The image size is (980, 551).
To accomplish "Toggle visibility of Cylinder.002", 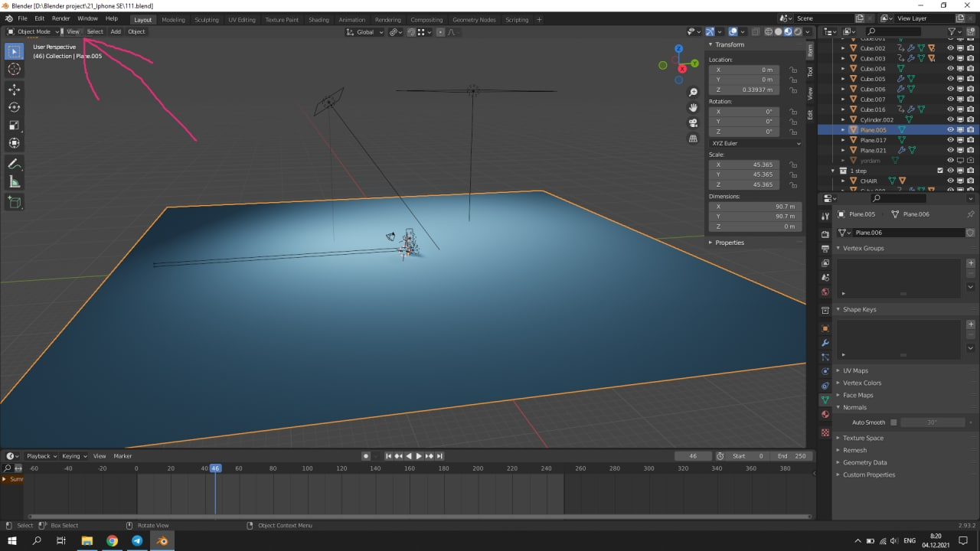I will pyautogui.click(x=950, y=119).
